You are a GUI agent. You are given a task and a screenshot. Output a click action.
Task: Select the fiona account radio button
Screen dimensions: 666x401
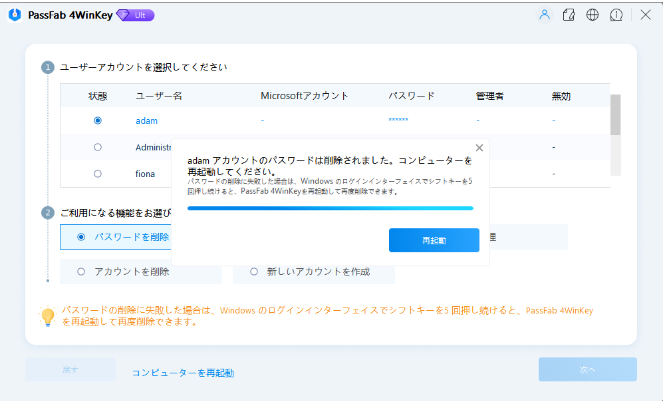click(x=98, y=174)
